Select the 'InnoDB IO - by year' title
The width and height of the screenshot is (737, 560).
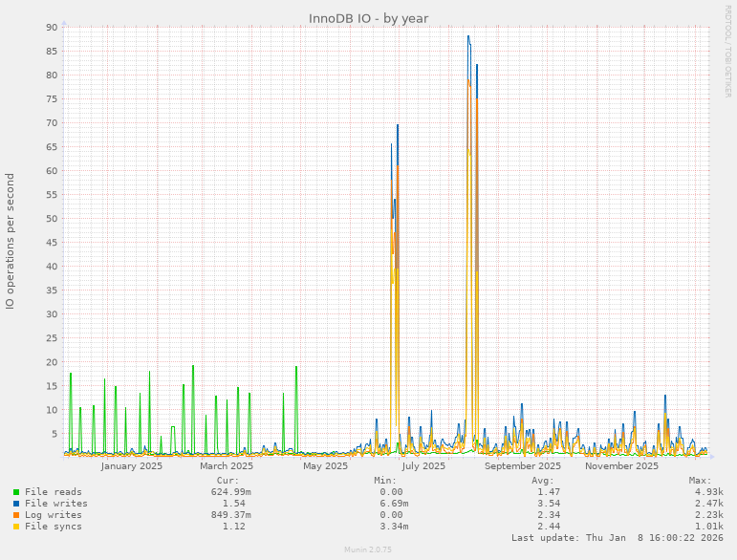click(369, 19)
